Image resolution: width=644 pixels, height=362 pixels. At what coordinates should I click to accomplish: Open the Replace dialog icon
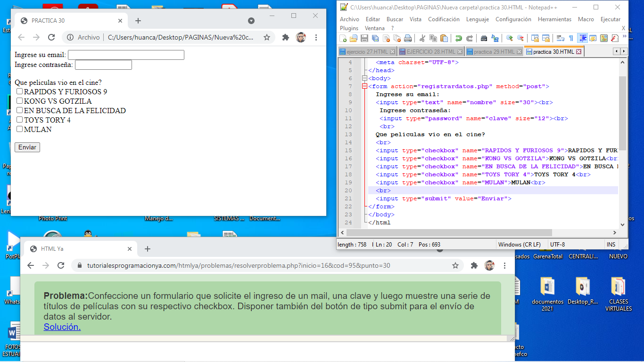[495, 38]
